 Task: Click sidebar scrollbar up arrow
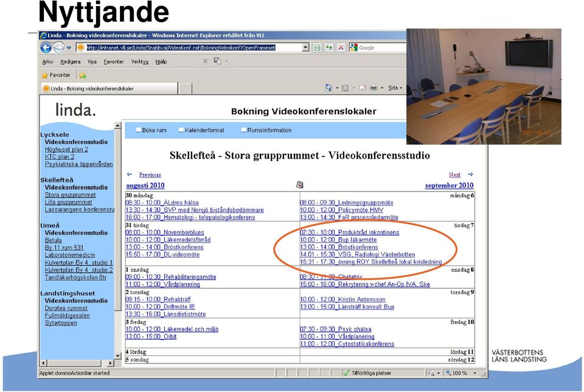click(x=117, y=126)
